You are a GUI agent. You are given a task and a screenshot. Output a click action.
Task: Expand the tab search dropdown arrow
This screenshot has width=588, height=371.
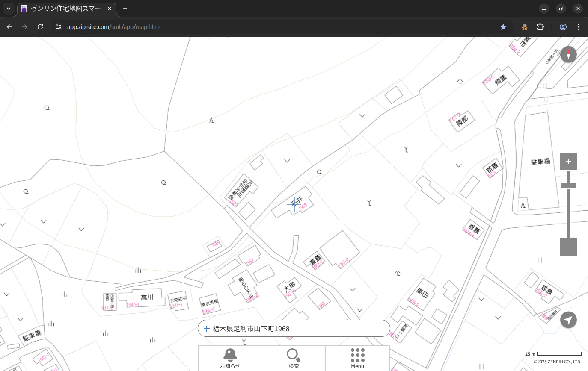[x=9, y=9]
